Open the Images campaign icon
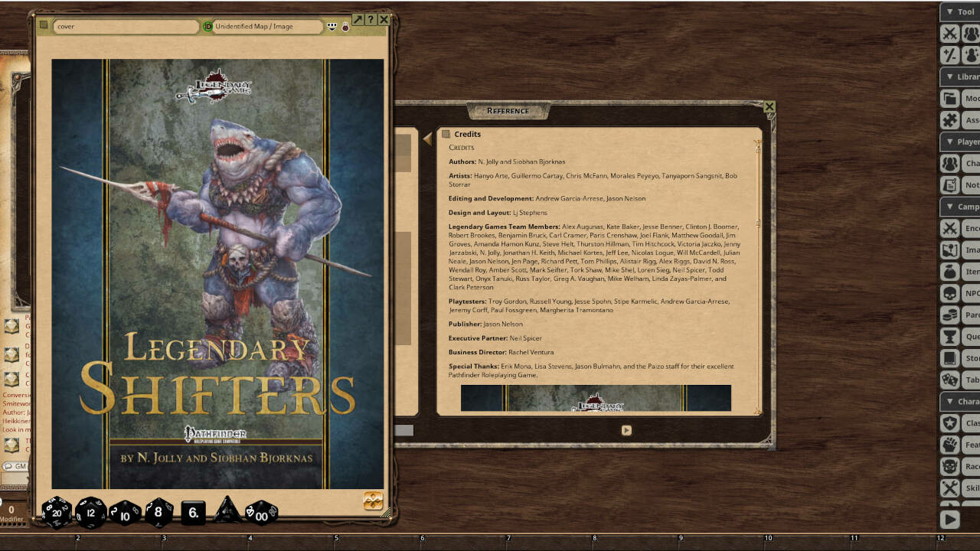 tap(949, 249)
